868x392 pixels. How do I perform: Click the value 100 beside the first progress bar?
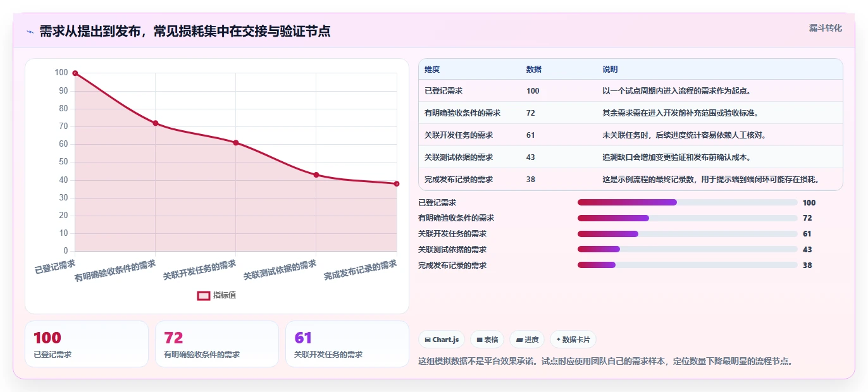[809, 203]
